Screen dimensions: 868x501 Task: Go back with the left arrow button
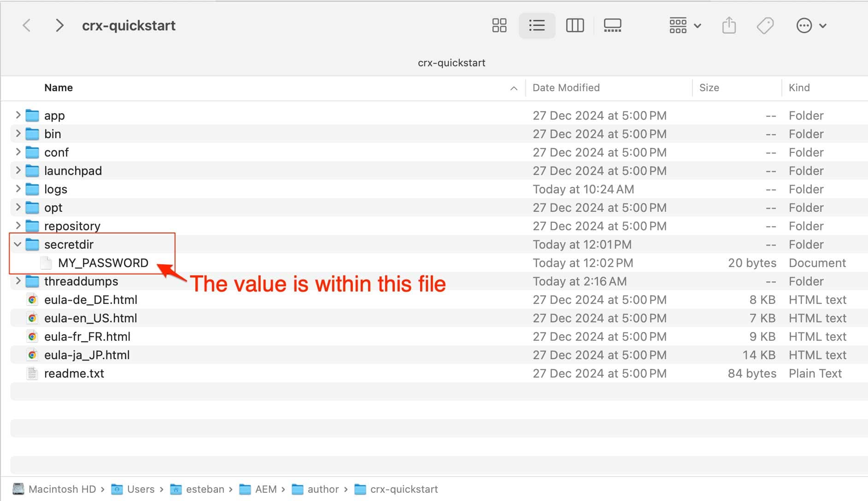27,25
